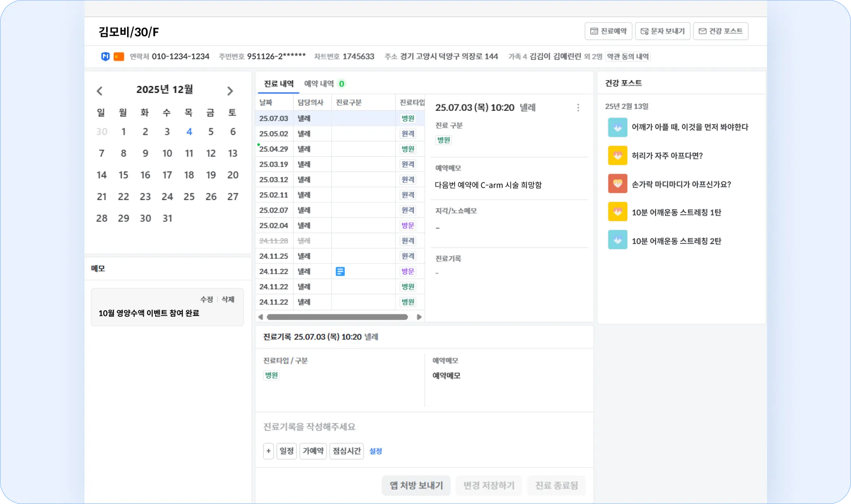
Task: Click 앱 처방 보내기 button
Action: pos(416,485)
